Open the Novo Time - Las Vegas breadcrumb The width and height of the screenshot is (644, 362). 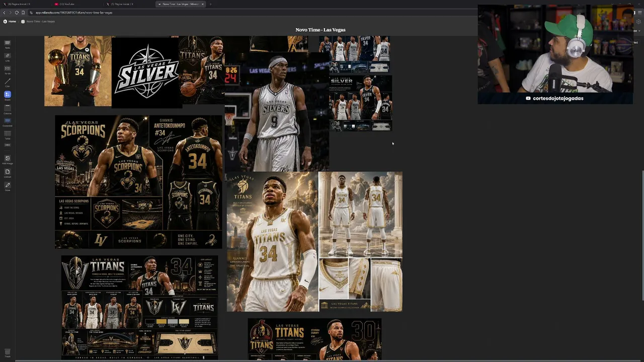click(38, 22)
